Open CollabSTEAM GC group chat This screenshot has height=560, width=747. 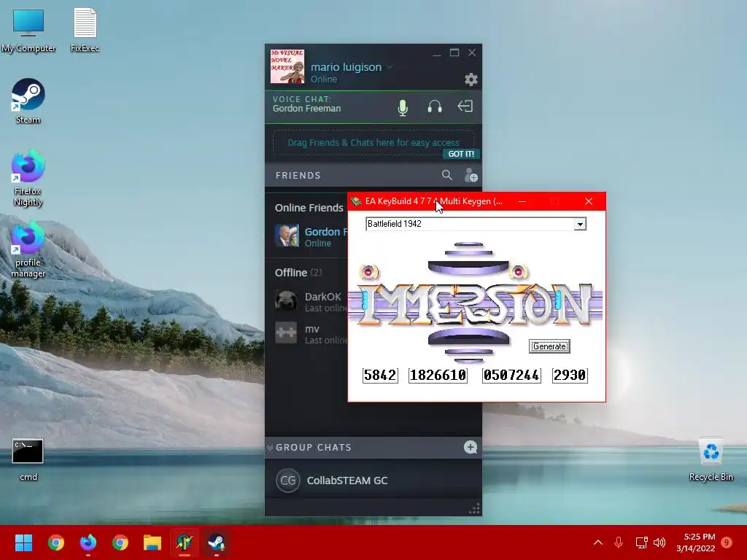373,480
